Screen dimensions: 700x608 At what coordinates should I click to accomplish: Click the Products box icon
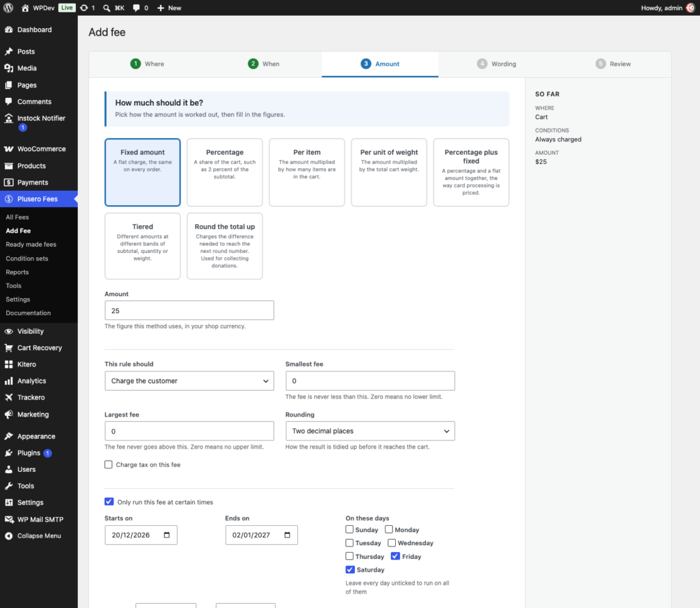tap(8, 166)
